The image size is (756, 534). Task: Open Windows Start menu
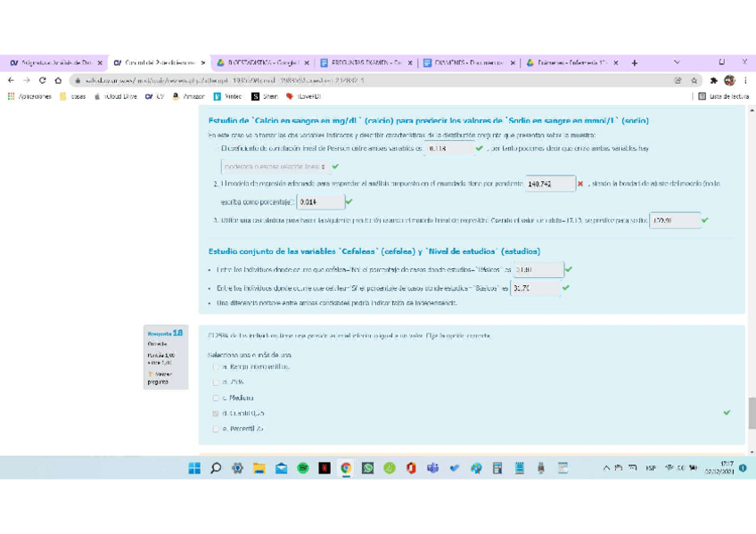[x=194, y=468]
